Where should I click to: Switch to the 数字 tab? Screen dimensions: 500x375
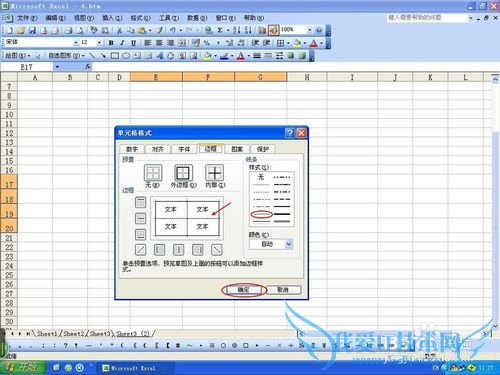[132, 149]
